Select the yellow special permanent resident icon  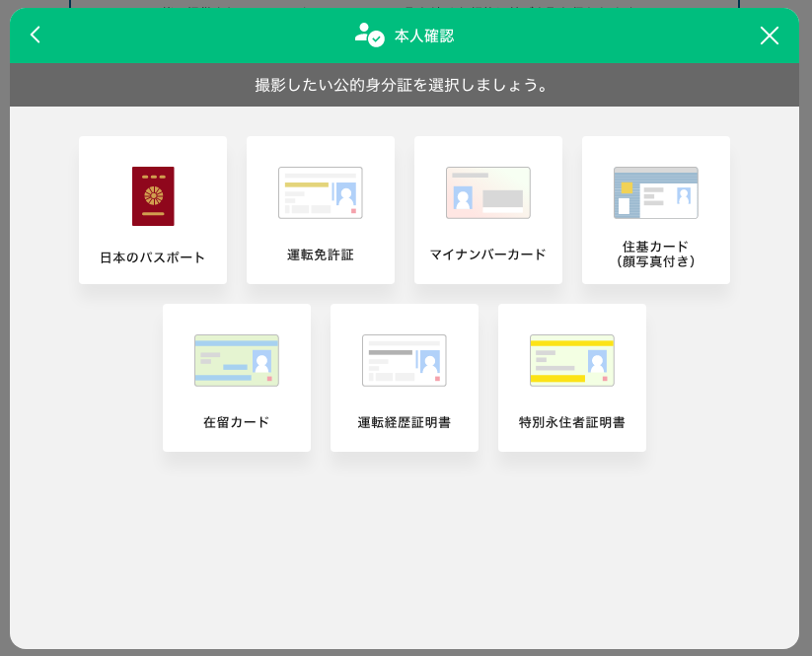572,360
